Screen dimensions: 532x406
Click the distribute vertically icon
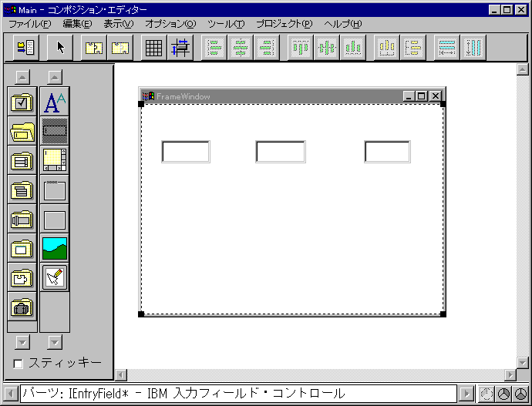point(413,48)
